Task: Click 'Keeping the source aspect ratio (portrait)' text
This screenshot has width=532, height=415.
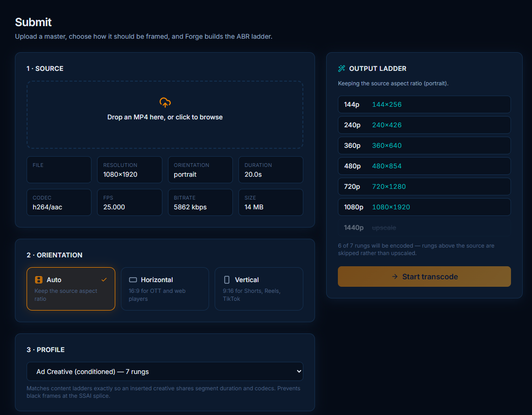Action: [393, 83]
